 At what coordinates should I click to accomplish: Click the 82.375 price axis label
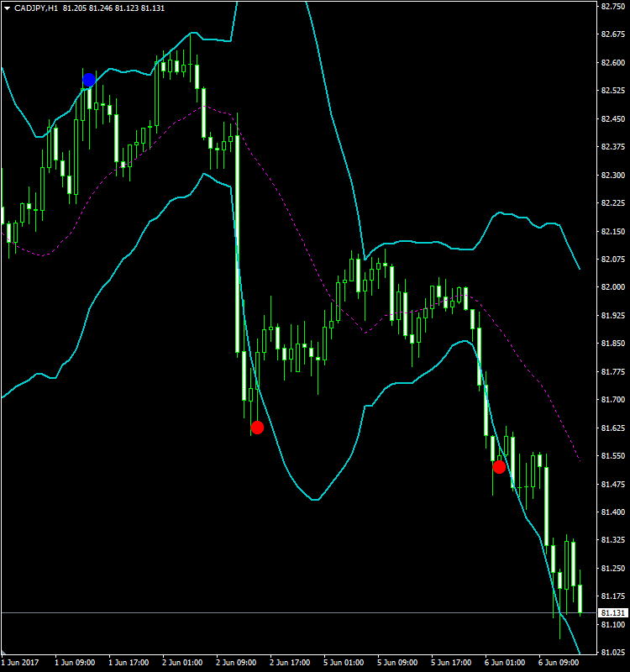coord(613,146)
